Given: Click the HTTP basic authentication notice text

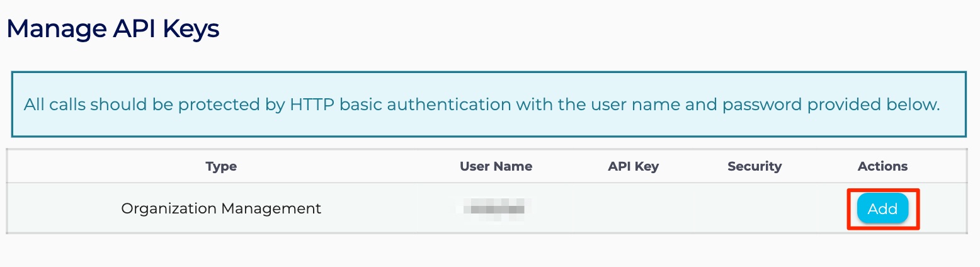Looking at the screenshot, I should [x=481, y=105].
